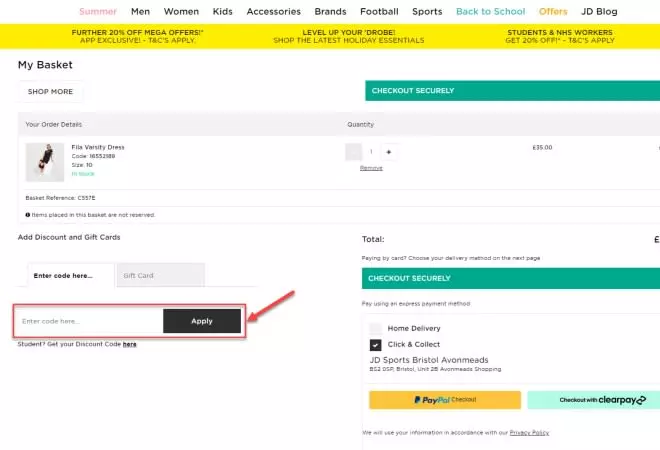Click the Apply discount button
This screenshot has height=450, width=660.
[x=202, y=321]
